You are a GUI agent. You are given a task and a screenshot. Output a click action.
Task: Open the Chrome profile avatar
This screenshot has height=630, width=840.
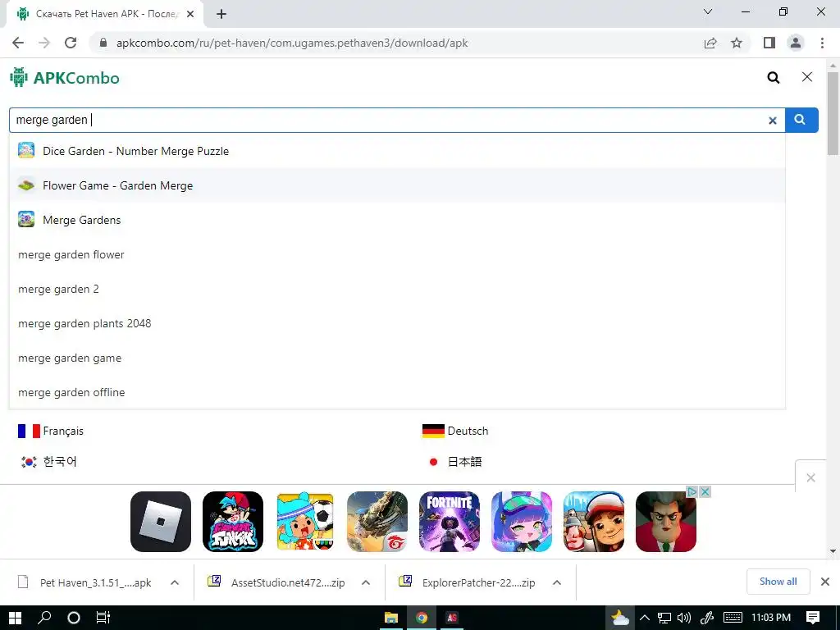pyautogui.click(x=796, y=43)
